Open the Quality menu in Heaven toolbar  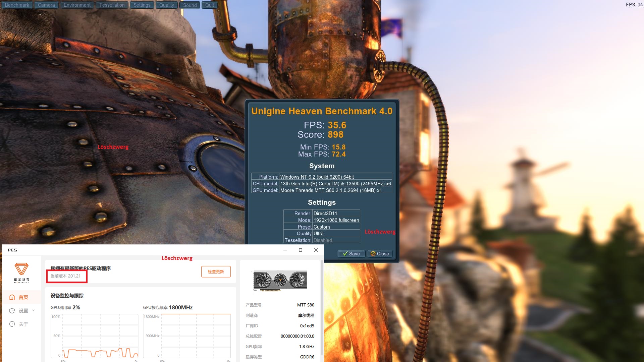tap(166, 5)
